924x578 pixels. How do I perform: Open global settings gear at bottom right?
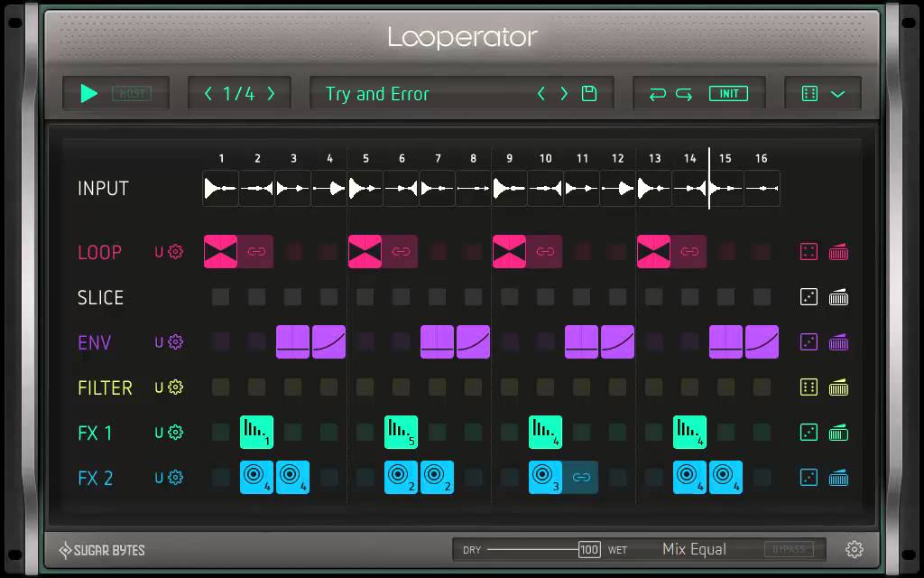click(854, 550)
